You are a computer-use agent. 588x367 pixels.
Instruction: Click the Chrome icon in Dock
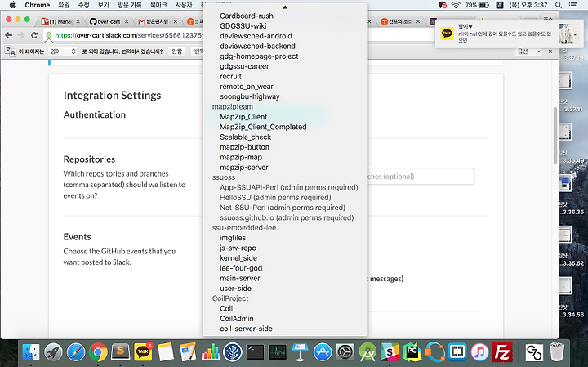pos(98,352)
